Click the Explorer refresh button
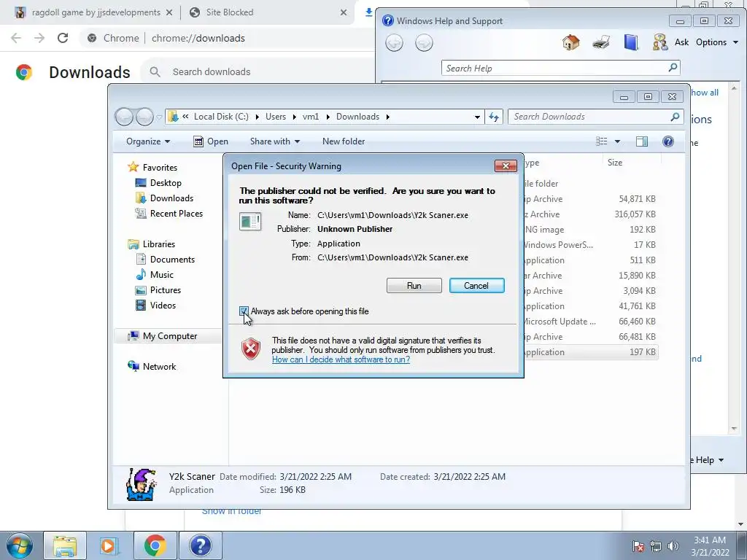 coord(494,117)
